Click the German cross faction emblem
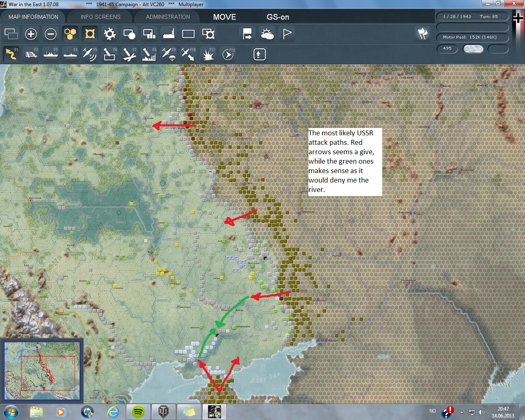The height and width of the screenshot is (420, 525). (x=518, y=19)
